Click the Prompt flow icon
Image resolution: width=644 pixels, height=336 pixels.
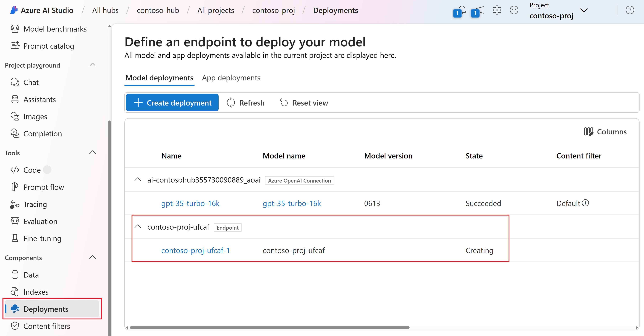tap(15, 187)
